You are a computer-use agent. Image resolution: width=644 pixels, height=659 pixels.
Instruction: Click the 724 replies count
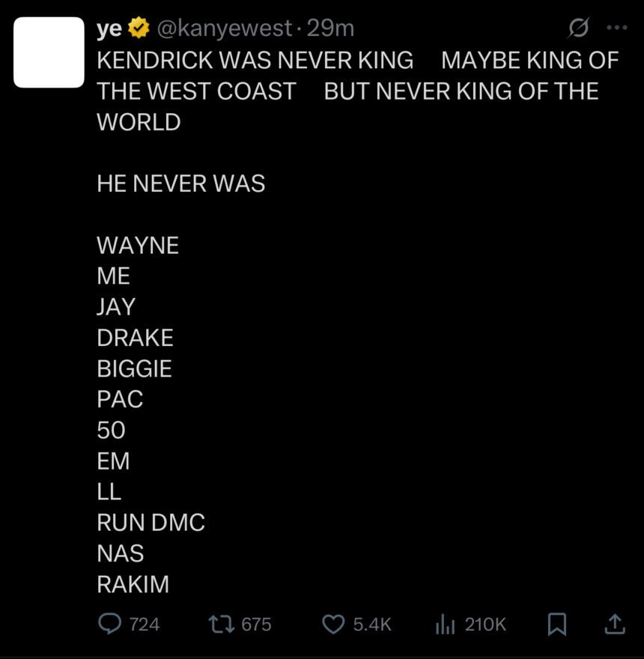[144, 624]
